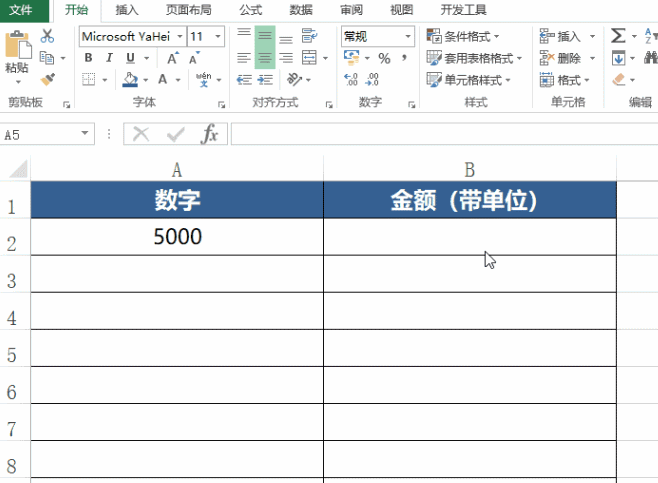658x483 pixels.
Task: Select column B header
Action: pyautogui.click(x=470, y=170)
